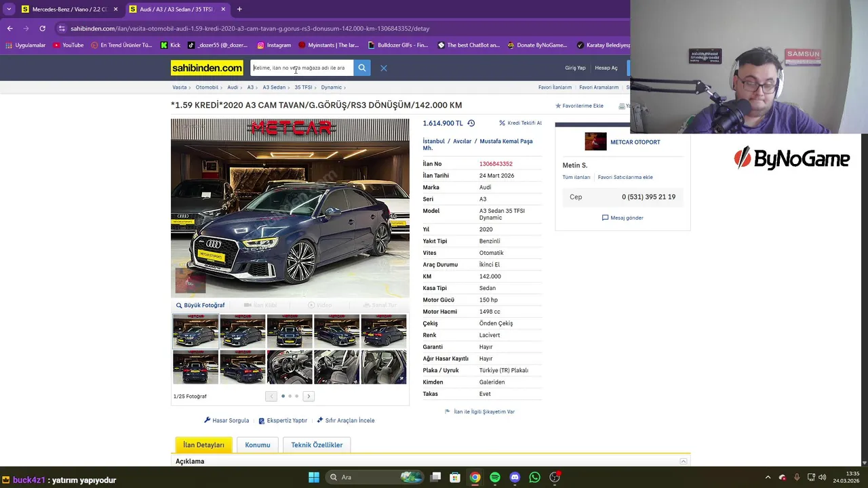
Task: Reload the page with the refresh icon
Action: 42,28
